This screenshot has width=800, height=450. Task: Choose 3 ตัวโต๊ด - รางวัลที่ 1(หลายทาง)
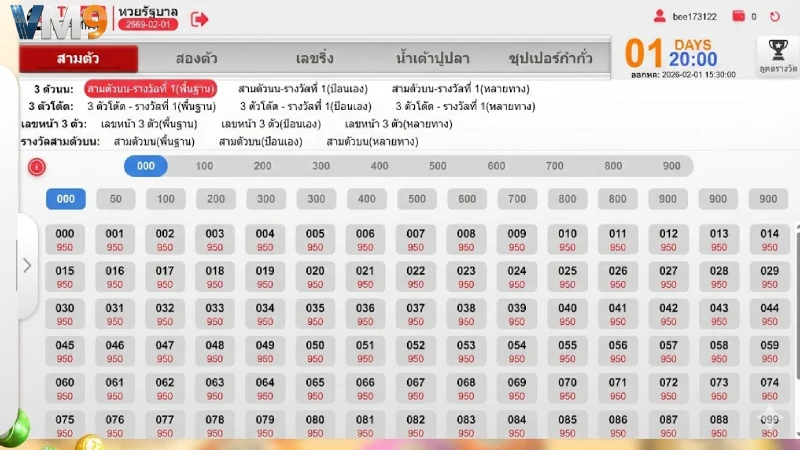(465, 107)
